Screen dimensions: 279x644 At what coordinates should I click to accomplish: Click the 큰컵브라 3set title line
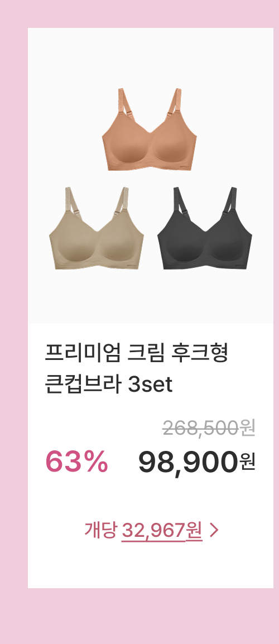click(x=108, y=385)
